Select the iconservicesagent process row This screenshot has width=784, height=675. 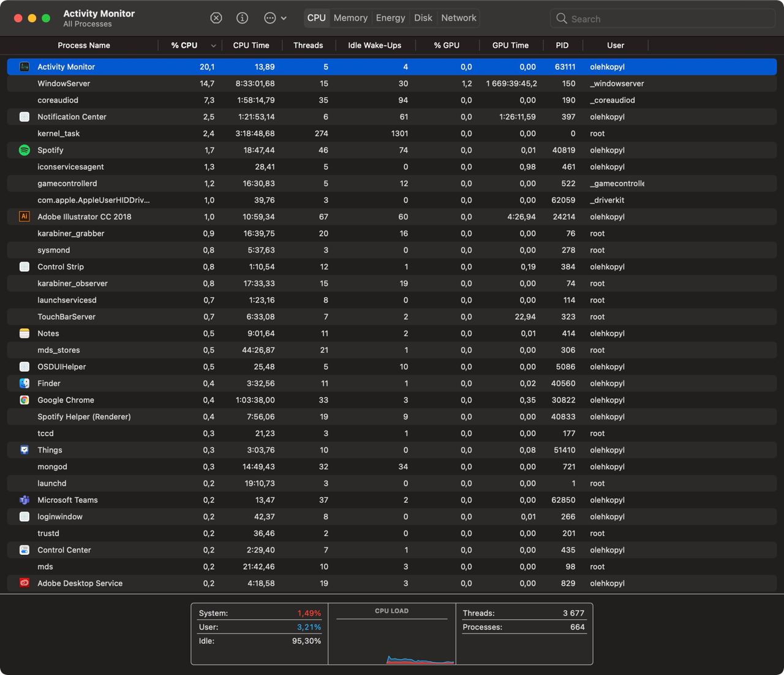(392, 167)
